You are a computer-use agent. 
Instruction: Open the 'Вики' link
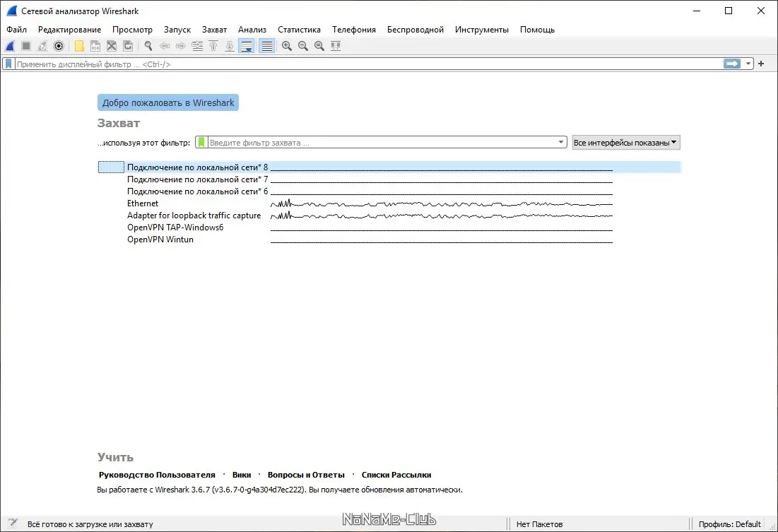coord(242,475)
